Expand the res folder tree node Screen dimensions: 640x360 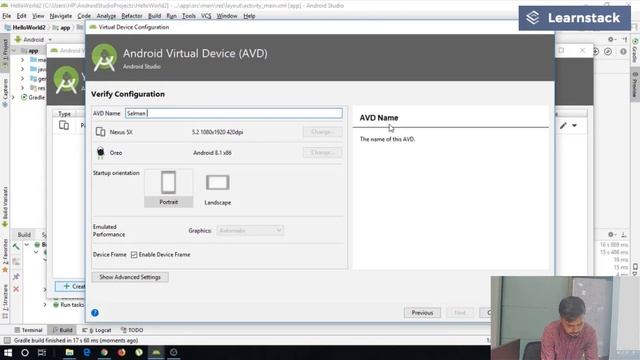coord(22,88)
